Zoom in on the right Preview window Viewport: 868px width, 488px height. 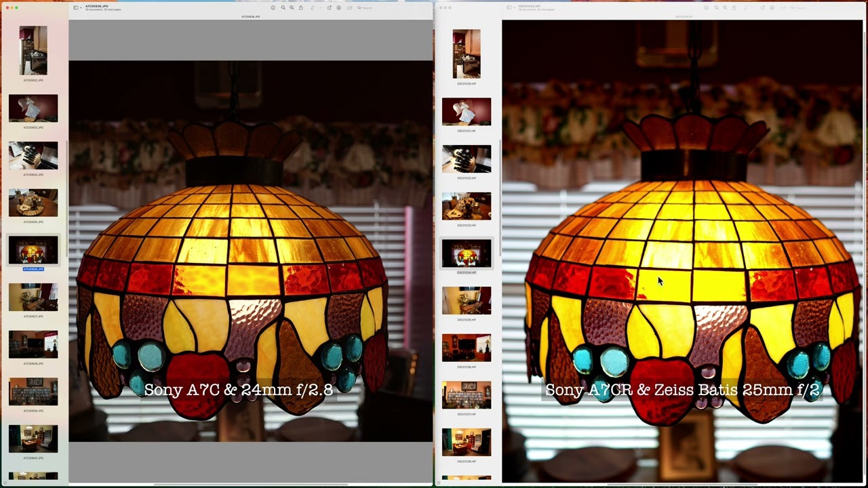(x=725, y=7)
